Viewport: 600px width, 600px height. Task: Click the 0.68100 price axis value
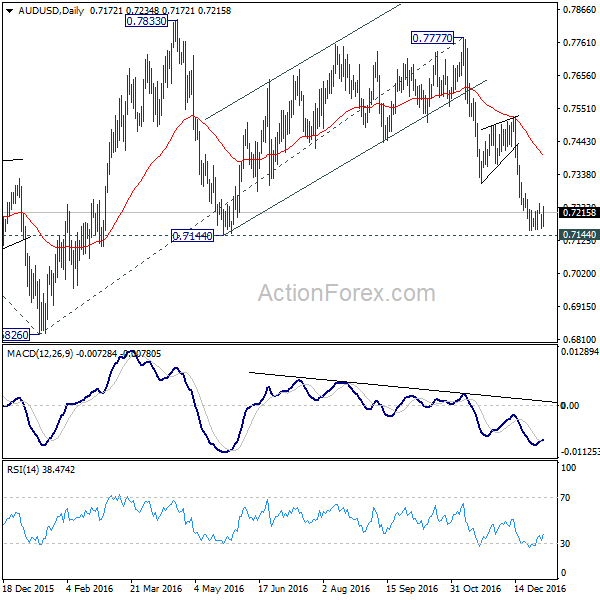(579, 339)
